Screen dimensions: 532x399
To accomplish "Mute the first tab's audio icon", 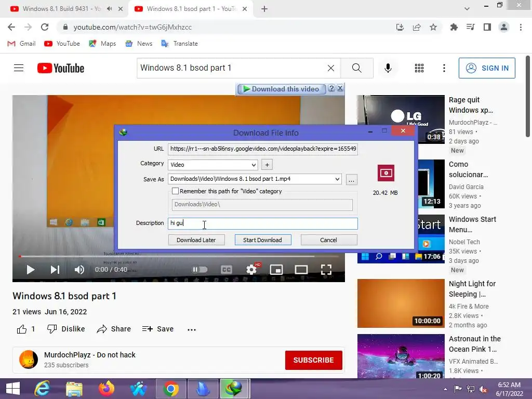I will coord(109,9).
